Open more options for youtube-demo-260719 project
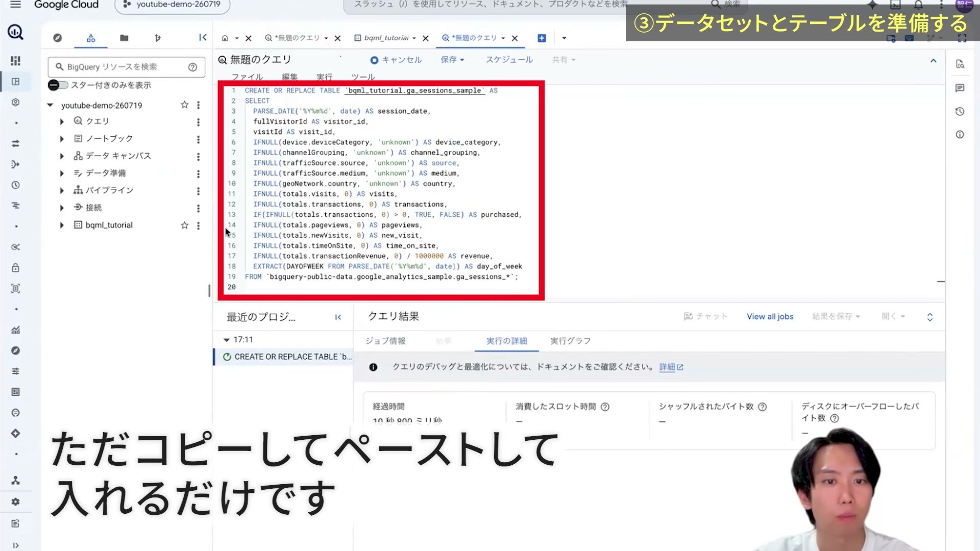Viewport: 980px width, 551px height. 199,105
